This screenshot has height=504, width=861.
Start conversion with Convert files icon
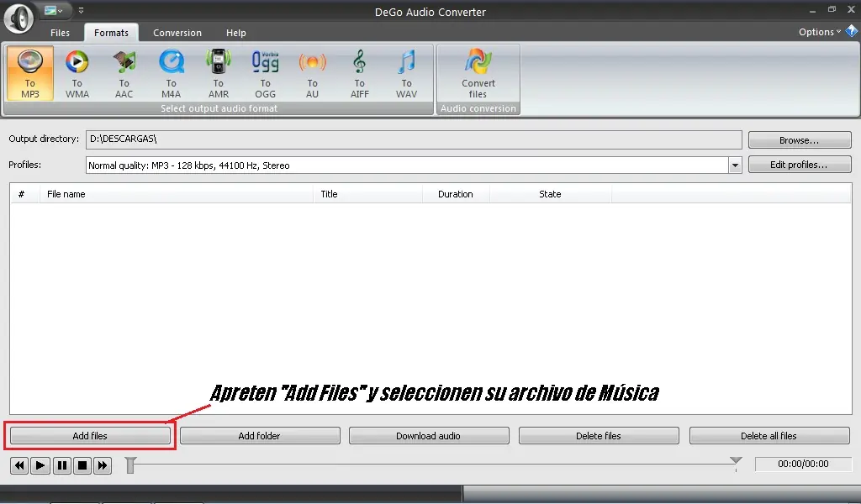(x=478, y=73)
